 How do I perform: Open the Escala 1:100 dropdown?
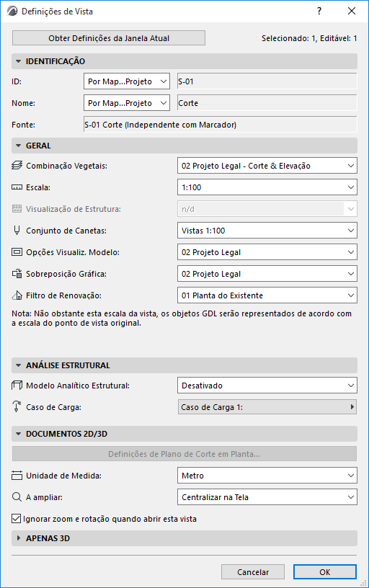tap(267, 187)
